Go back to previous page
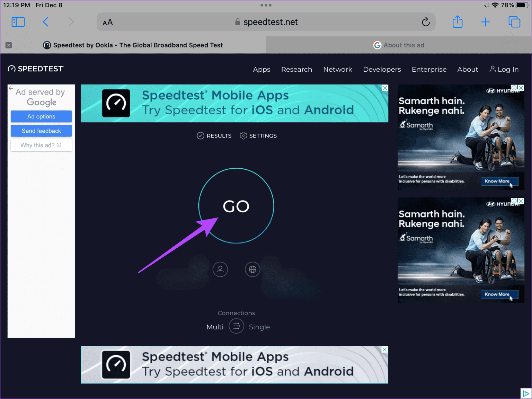 (46, 22)
